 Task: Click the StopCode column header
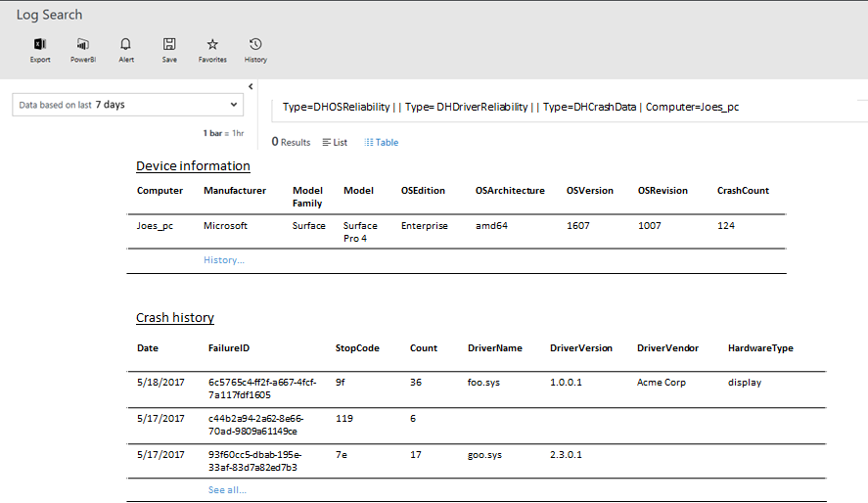click(x=357, y=347)
